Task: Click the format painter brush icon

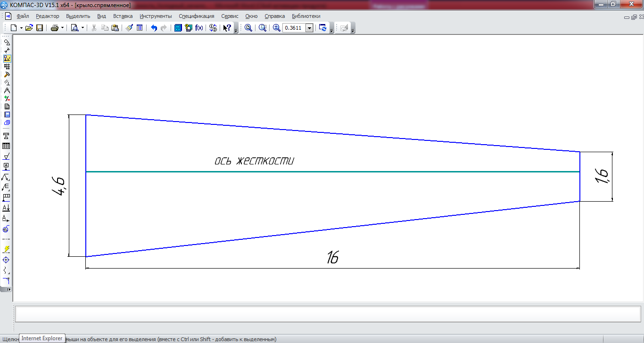Action: point(129,28)
